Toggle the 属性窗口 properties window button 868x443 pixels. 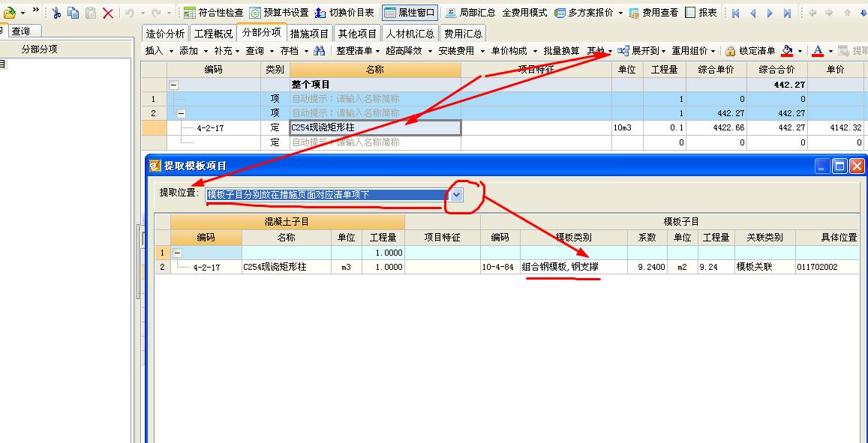pyautogui.click(x=410, y=13)
